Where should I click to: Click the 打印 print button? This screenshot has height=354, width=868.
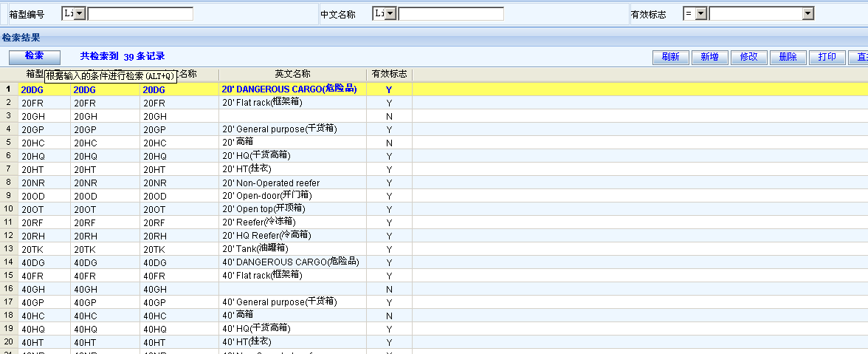827,57
